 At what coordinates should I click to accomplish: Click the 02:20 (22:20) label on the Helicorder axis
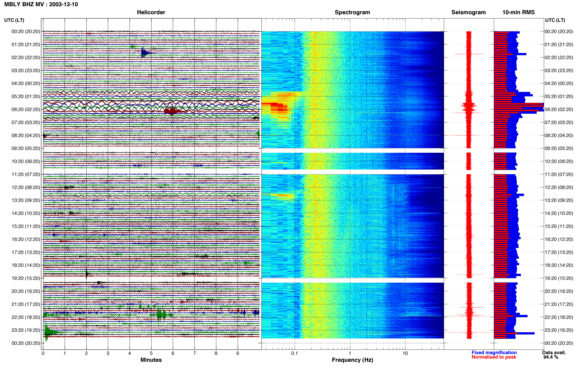tap(26, 57)
